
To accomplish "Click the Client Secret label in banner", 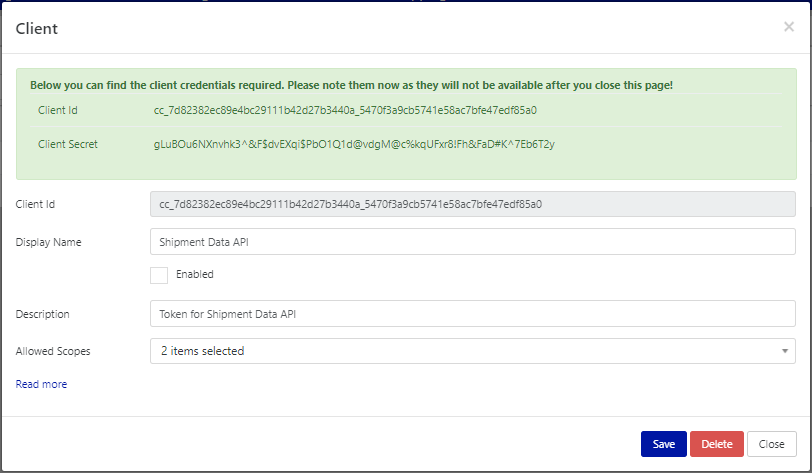I will click(x=68, y=144).
